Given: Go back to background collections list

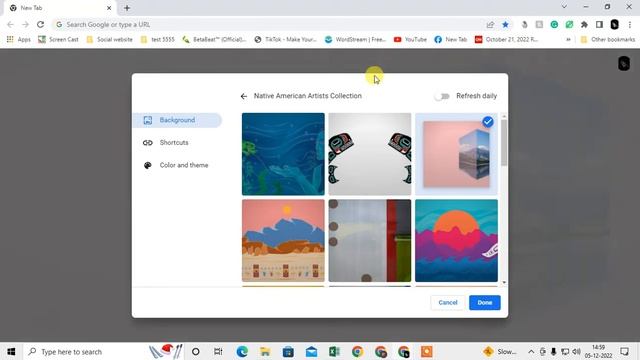Looking at the screenshot, I should [244, 96].
